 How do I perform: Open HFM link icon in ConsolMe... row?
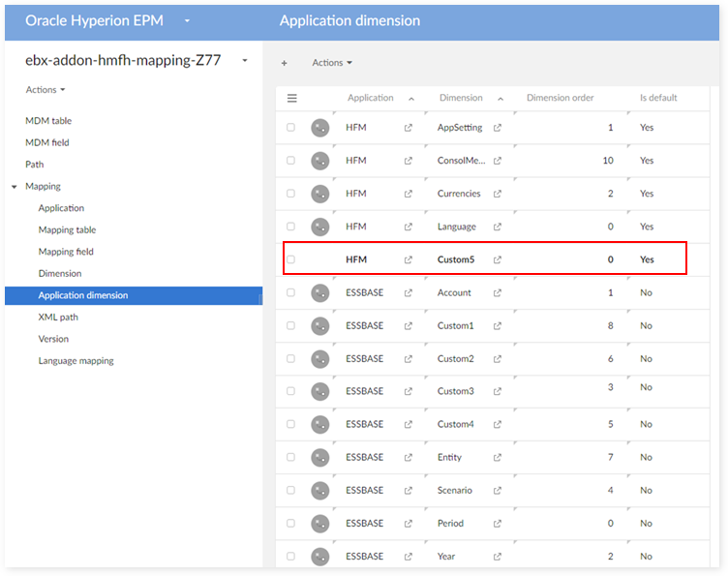409,161
